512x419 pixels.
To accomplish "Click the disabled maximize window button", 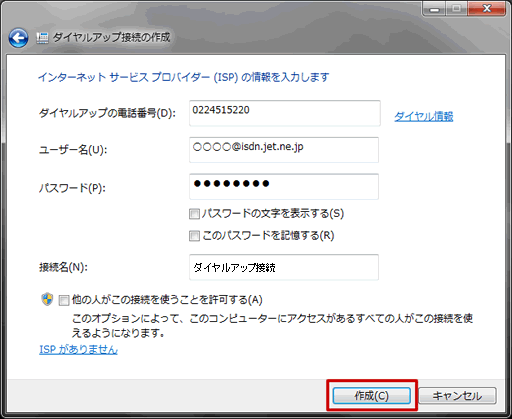I will [457, 9].
